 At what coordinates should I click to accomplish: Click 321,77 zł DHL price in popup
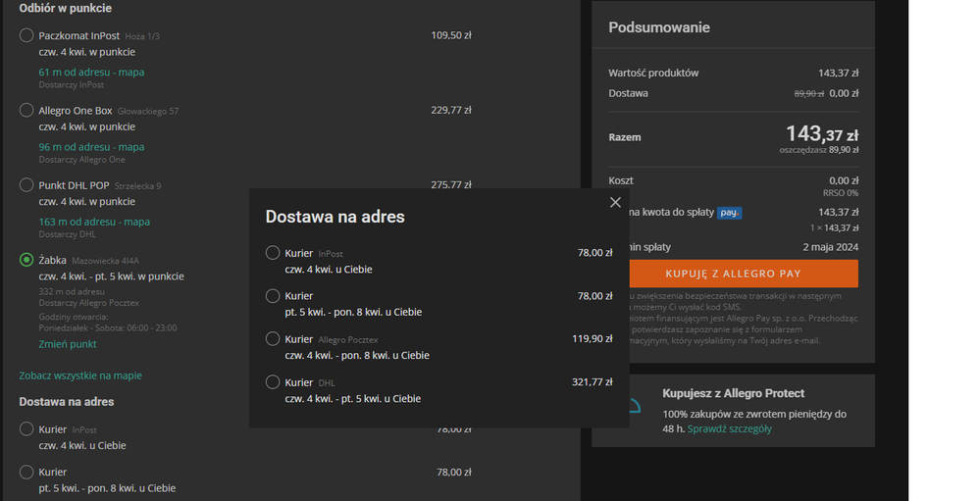tap(593, 381)
